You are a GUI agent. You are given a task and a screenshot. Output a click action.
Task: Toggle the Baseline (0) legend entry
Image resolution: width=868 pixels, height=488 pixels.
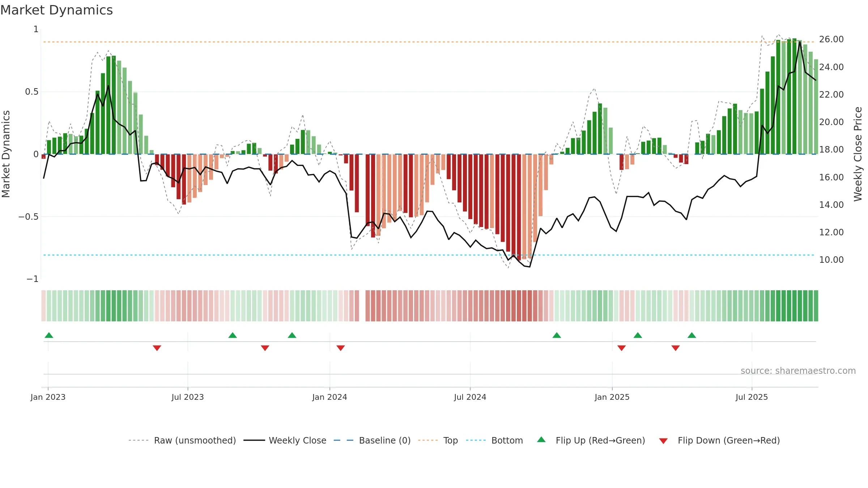[372, 440]
